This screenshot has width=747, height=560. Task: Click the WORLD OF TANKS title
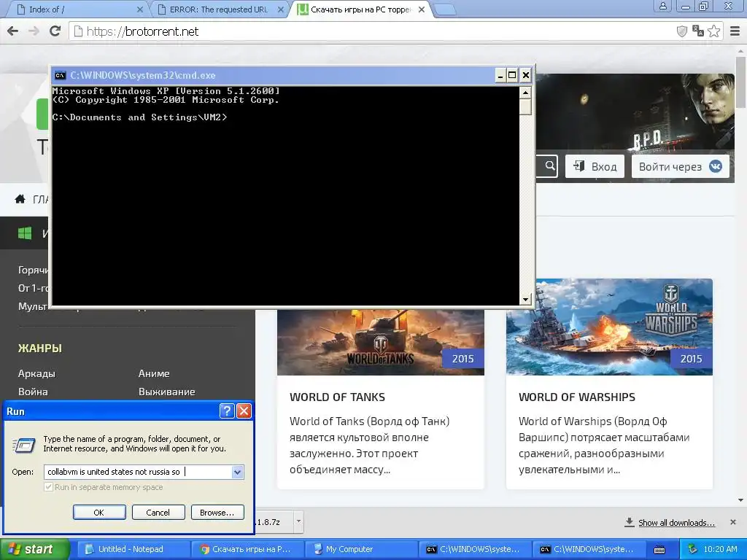coord(337,397)
